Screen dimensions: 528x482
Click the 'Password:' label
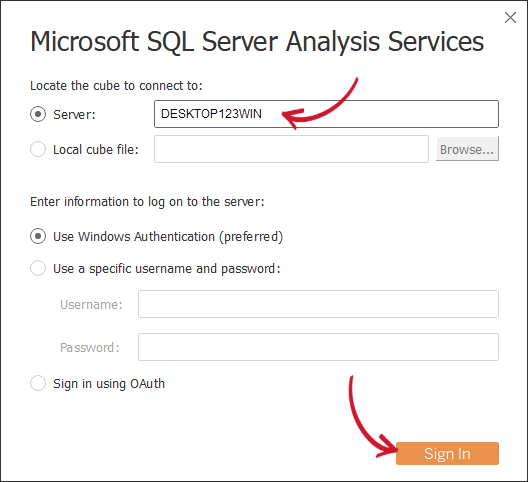90,347
